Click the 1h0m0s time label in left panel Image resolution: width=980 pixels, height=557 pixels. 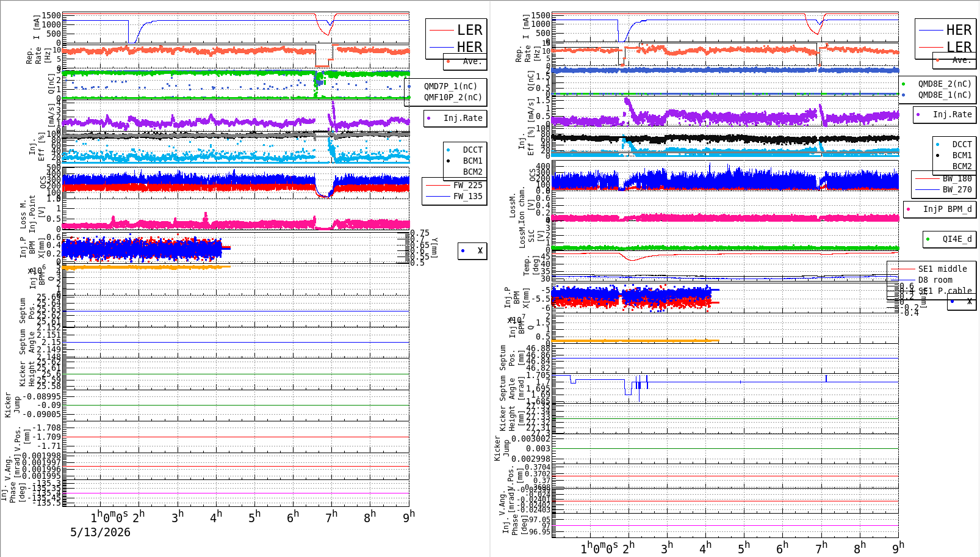[x=109, y=517]
